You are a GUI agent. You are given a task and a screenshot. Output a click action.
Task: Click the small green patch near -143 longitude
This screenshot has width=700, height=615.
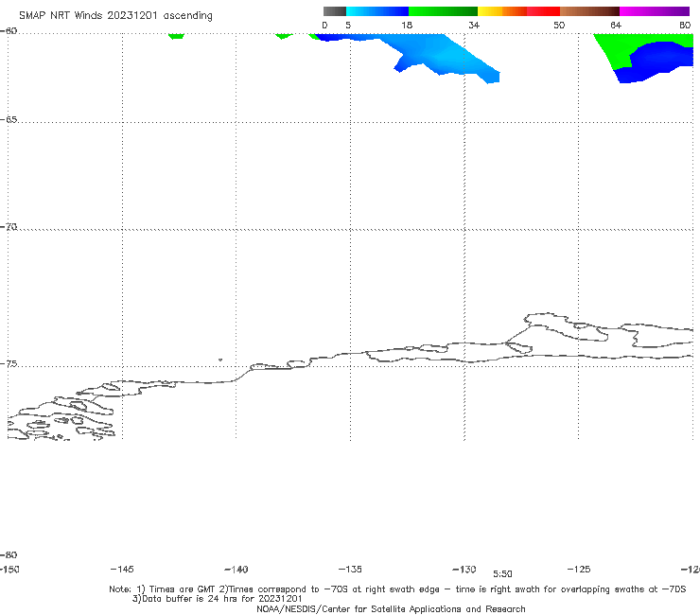[x=176, y=36]
